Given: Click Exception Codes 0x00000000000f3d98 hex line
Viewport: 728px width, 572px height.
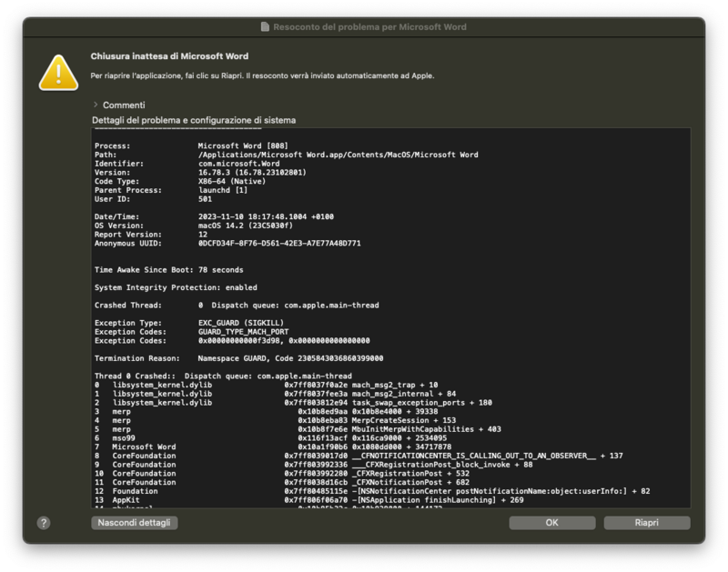Looking at the screenshot, I should pyautogui.click(x=232, y=340).
